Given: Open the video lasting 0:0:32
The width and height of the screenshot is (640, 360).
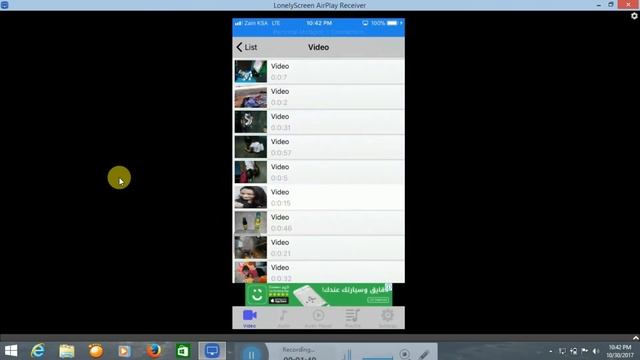Looking at the screenshot, I should (319, 272).
